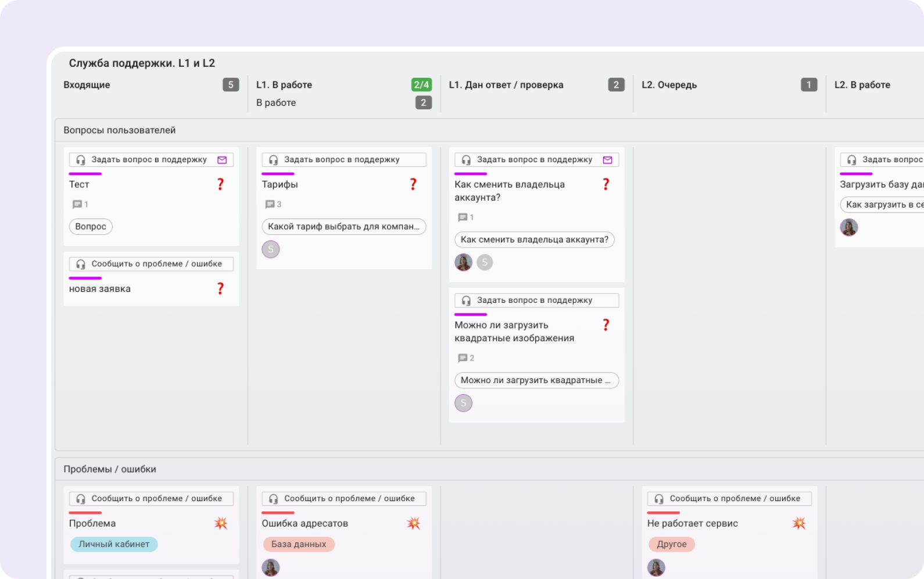Click the explosion icon on Не работает сервис
The width and height of the screenshot is (924, 579).
pyautogui.click(x=799, y=523)
